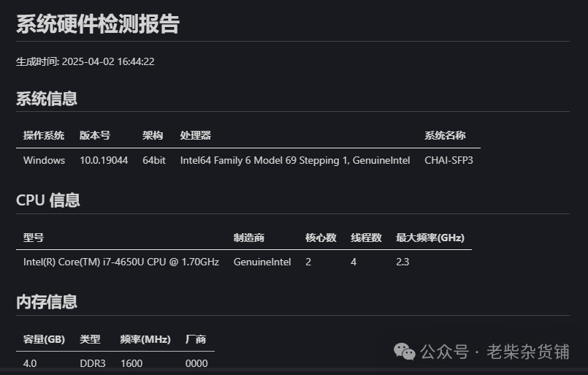
Task: Click the 操作系统 column header
Action: (x=44, y=135)
